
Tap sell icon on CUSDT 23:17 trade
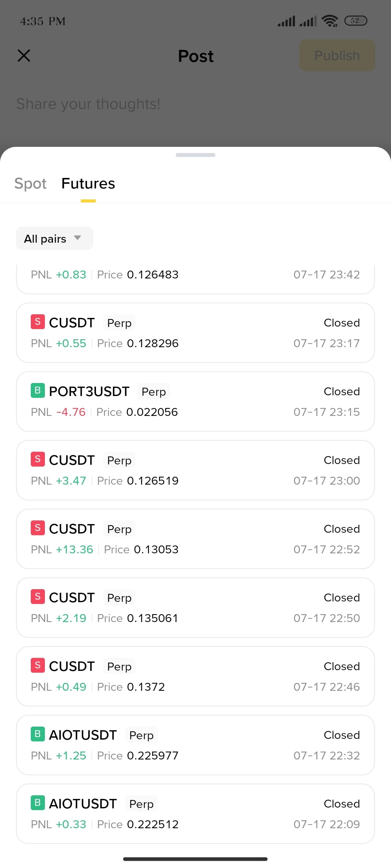[38, 322]
